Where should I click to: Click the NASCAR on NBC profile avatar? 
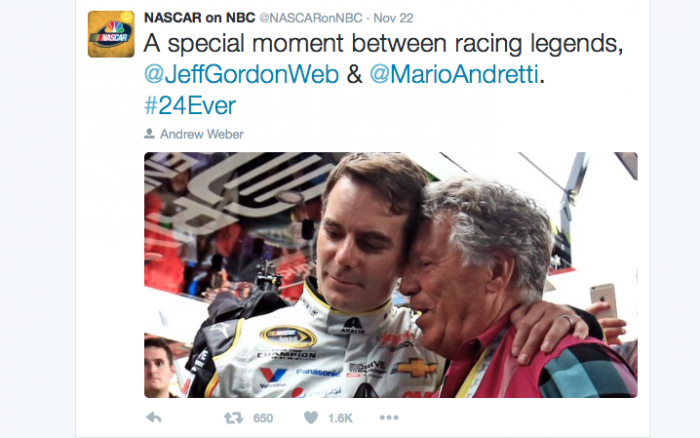[111, 34]
